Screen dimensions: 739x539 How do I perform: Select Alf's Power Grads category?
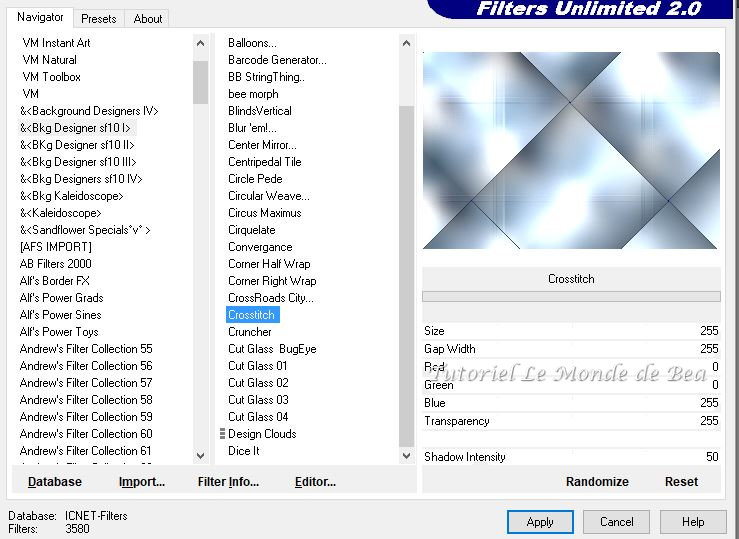61,298
